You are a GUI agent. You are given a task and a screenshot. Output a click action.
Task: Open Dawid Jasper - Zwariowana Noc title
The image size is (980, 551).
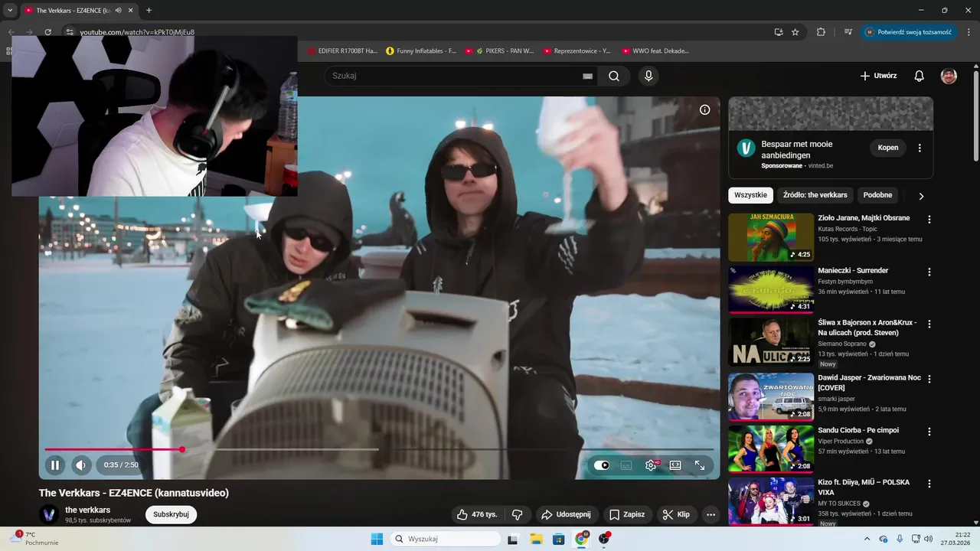869,383
